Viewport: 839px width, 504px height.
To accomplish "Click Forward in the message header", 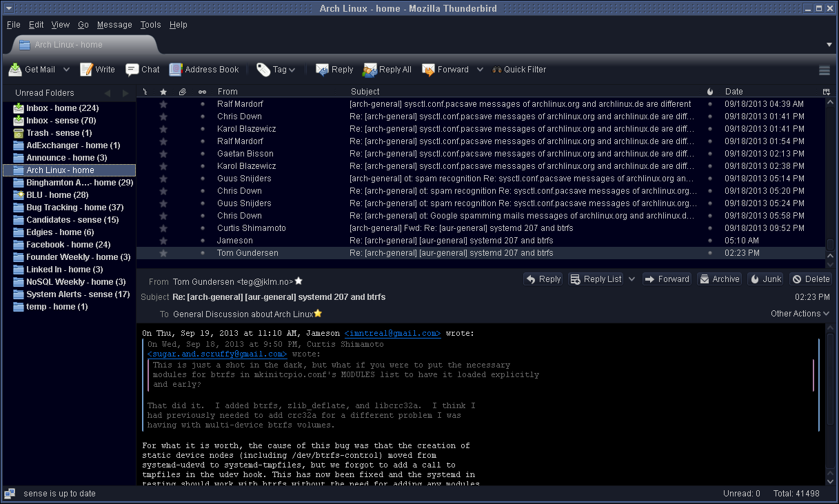I will tap(667, 279).
